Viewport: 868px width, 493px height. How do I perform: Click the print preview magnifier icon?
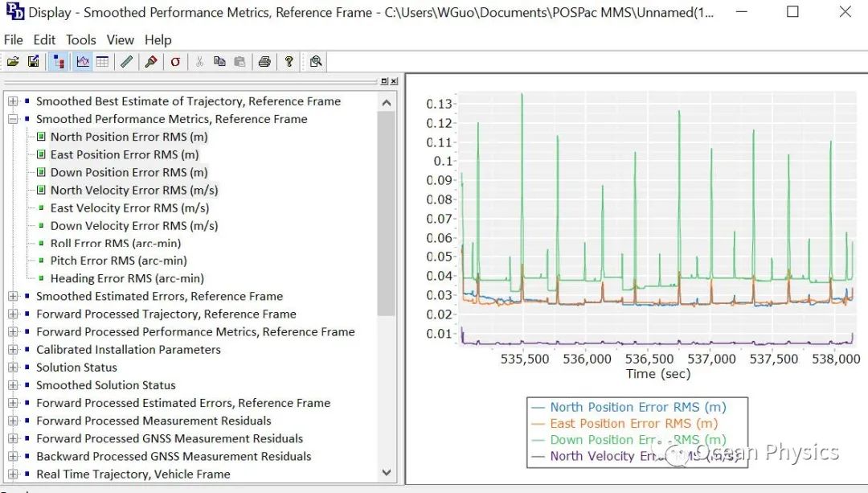point(315,62)
